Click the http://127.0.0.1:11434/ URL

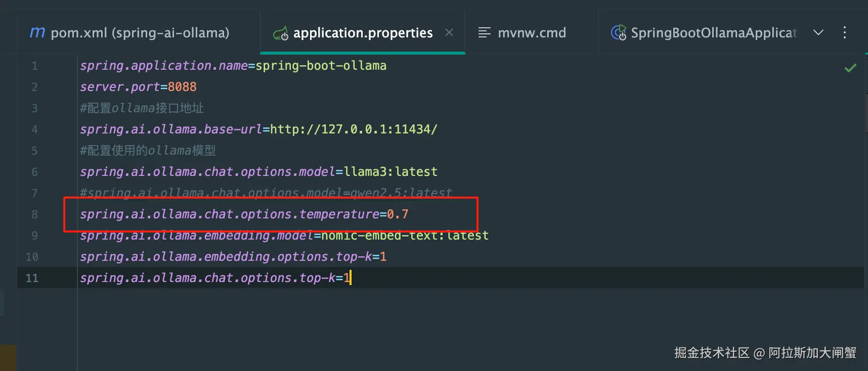pos(354,129)
